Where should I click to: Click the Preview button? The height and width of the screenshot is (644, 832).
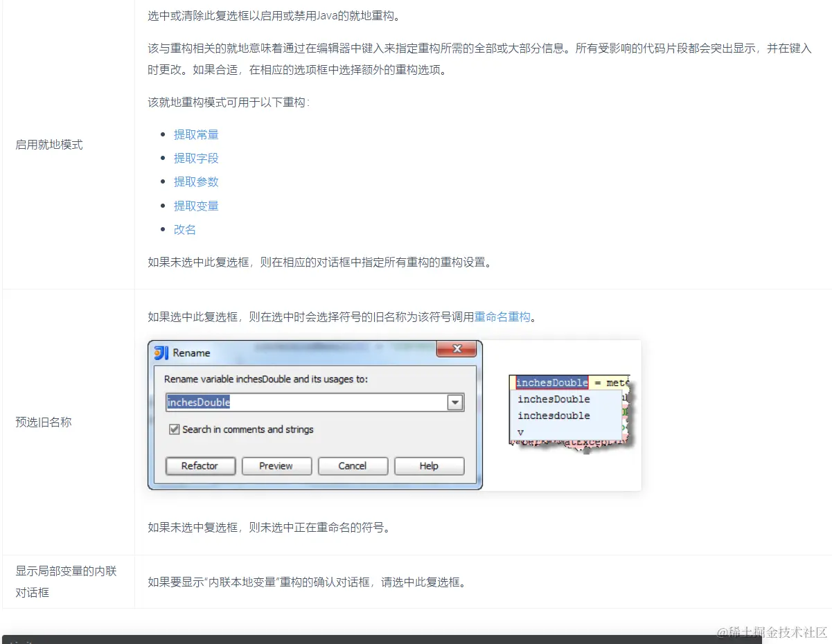coord(276,466)
